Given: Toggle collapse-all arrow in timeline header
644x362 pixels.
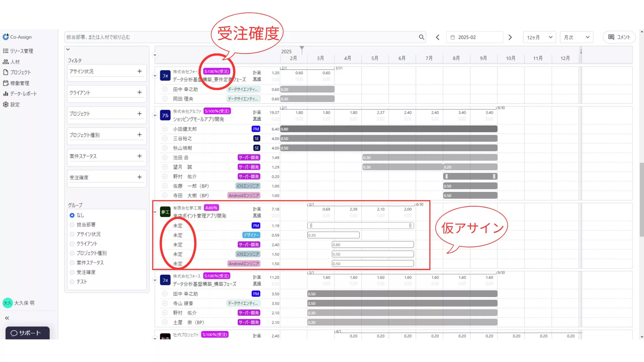Looking at the screenshot, I should coord(155,55).
